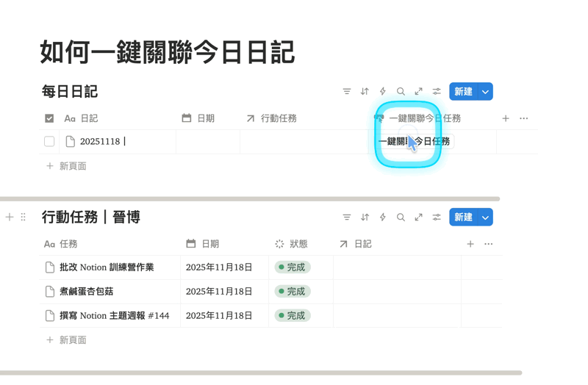
Task: Open dropdown arrow next to 行動任務 新建
Action: 485,217
